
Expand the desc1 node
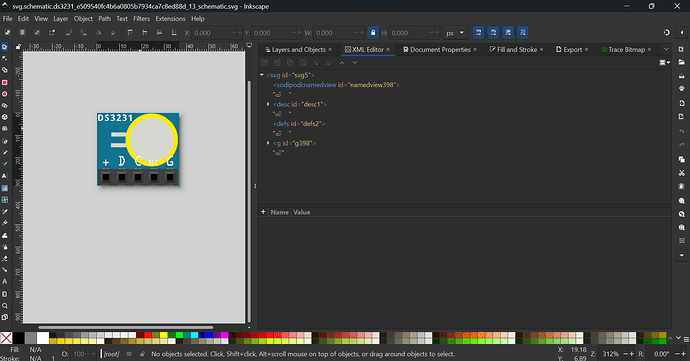click(268, 104)
